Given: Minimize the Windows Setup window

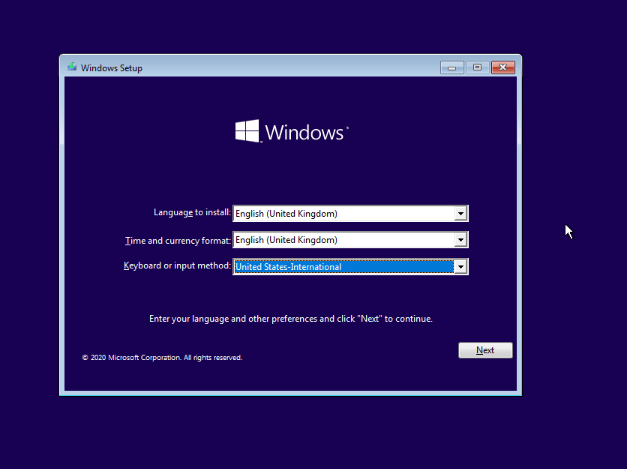Looking at the screenshot, I should pos(452,68).
